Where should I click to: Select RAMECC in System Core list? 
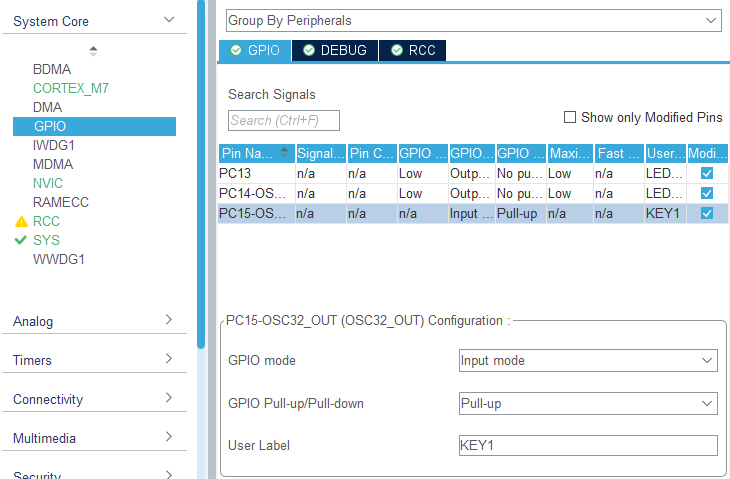tap(61, 202)
